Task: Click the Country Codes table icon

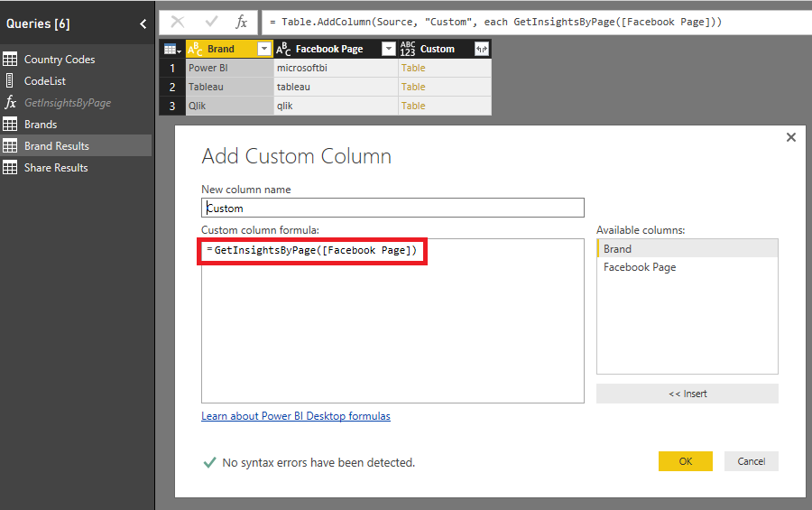Action: point(10,59)
